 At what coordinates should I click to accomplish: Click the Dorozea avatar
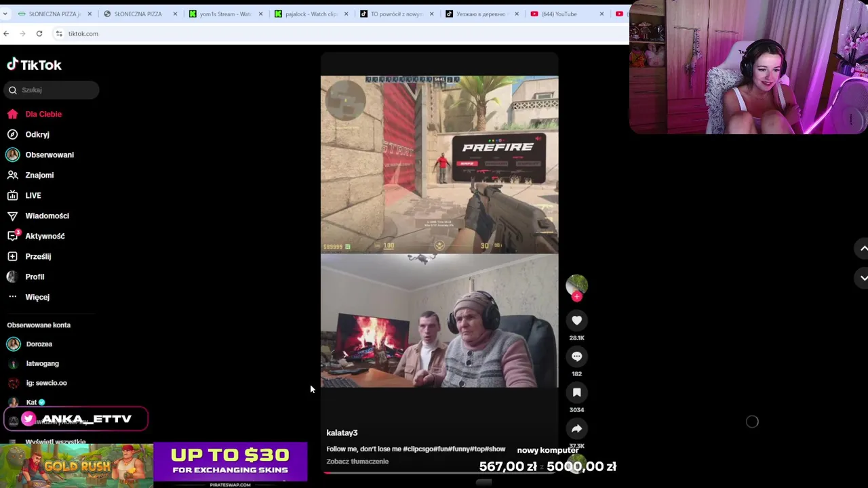click(x=14, y=344)
